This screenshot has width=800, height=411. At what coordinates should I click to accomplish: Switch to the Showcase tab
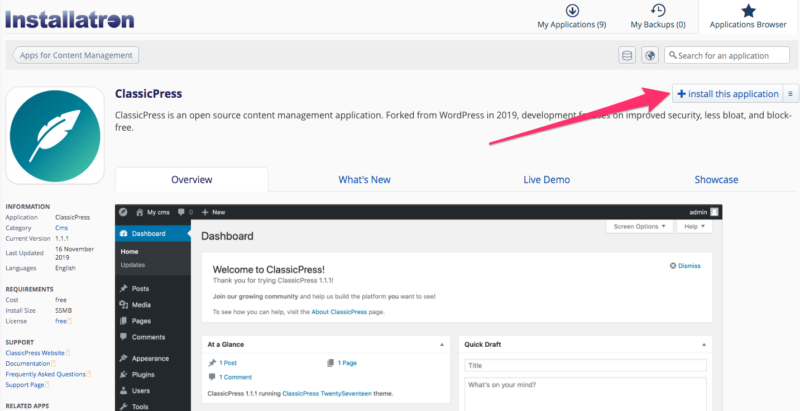(716, 179)
